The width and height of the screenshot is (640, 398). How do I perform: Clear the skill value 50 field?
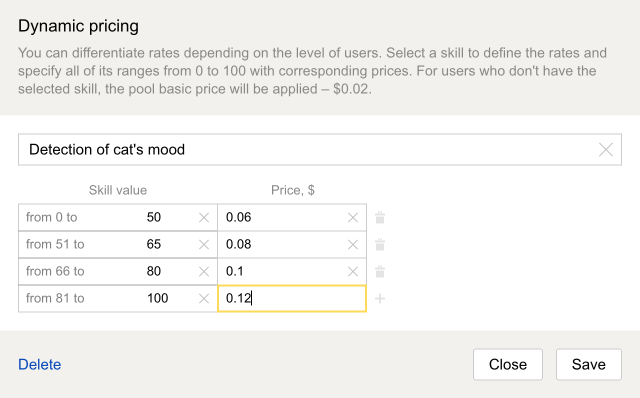(x=204, y=218)
